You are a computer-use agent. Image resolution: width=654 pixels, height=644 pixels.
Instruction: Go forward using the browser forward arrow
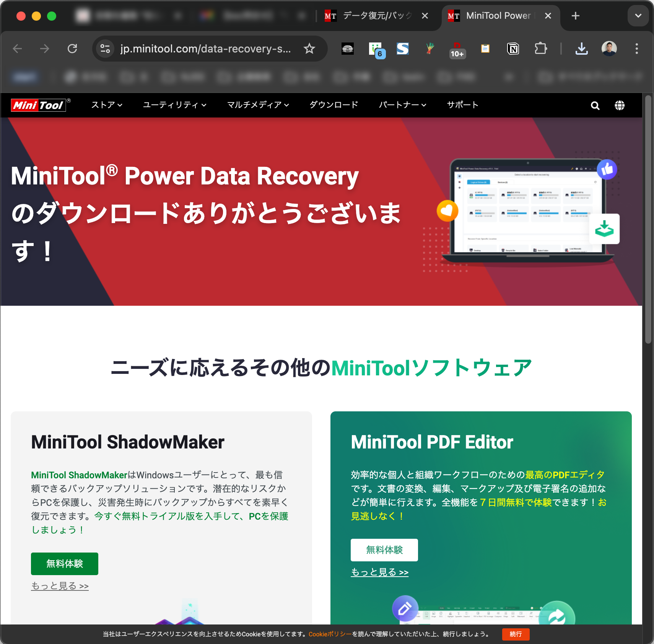pos(45,49)
